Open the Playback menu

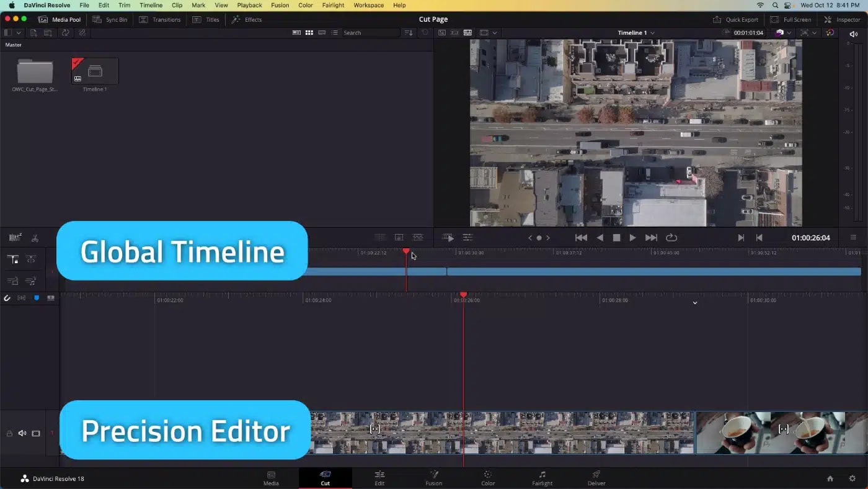(x=249, y=5)
